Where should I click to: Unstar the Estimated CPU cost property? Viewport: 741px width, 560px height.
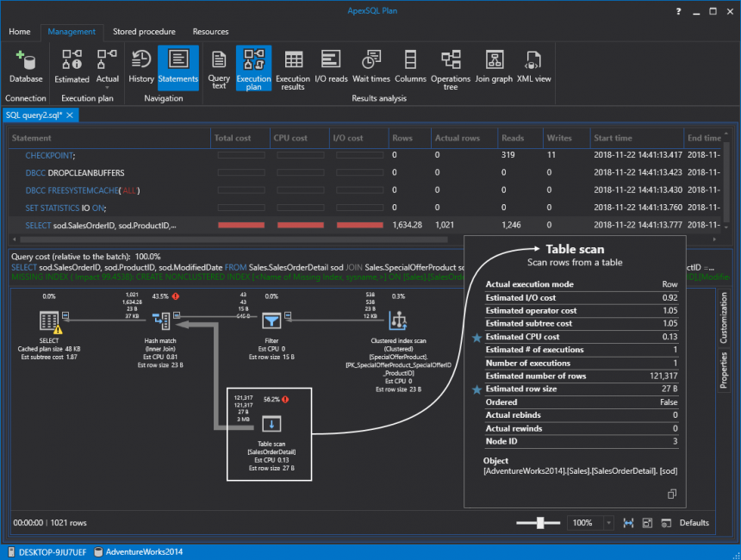coord(476,338)
